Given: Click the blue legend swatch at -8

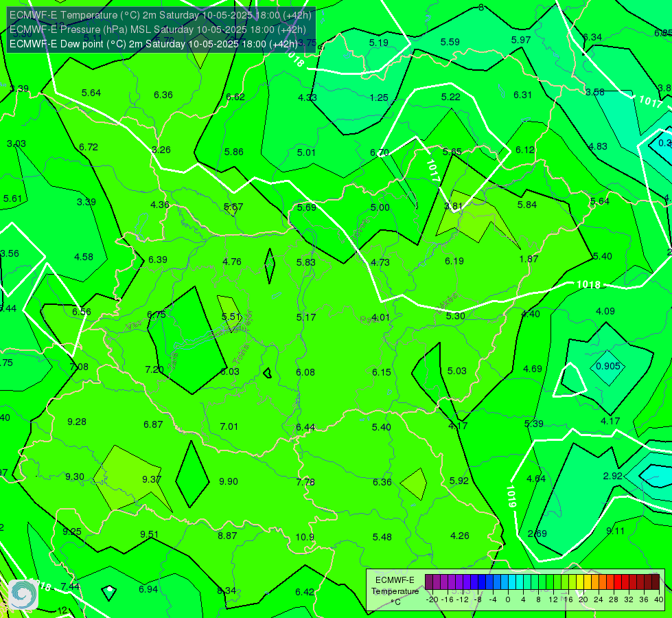Looking at the screenshot, I should 482,582.
